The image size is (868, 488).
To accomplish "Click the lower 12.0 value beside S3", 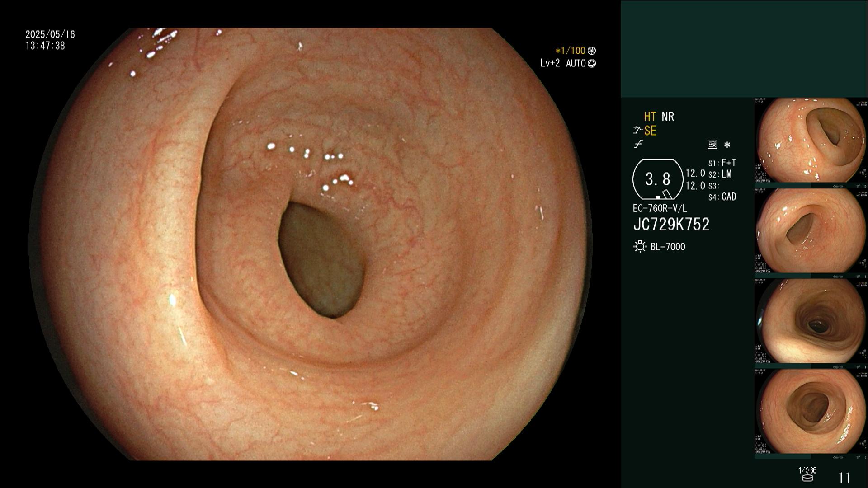I will point(695,186).
